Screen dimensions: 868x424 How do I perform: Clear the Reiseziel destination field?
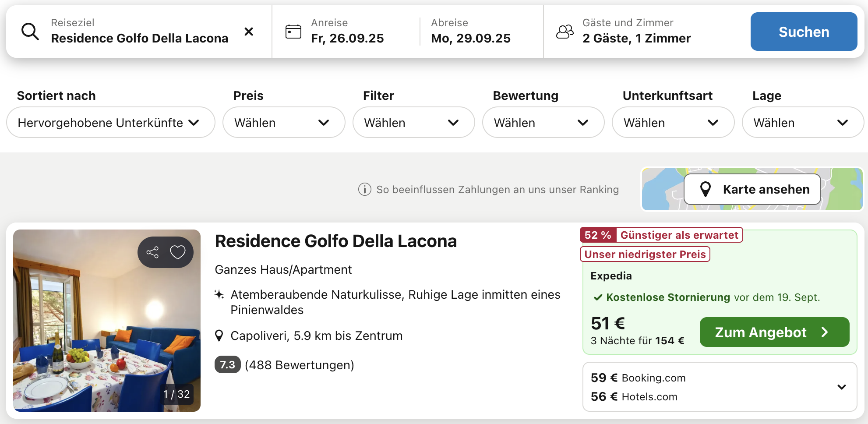click(x=249, y=32)
